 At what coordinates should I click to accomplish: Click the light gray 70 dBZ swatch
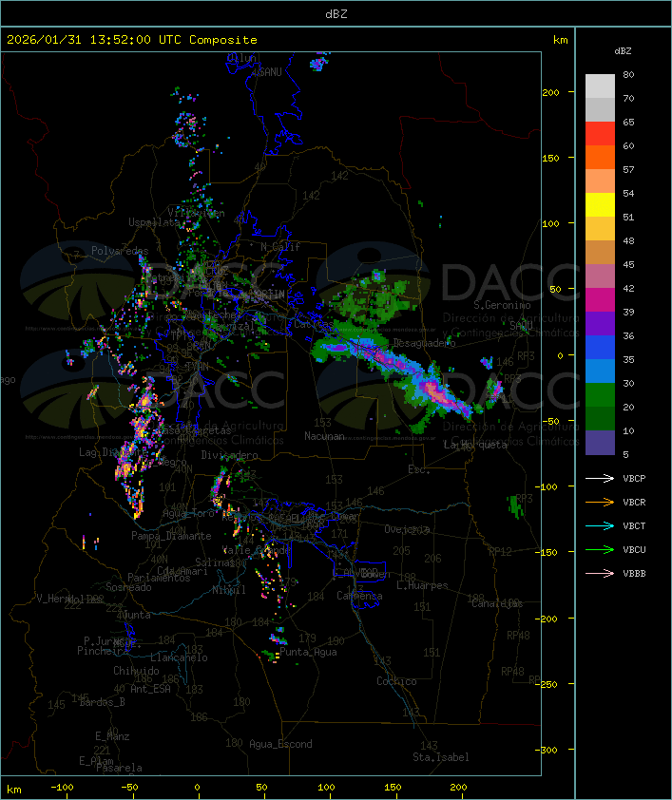(600, 86)
